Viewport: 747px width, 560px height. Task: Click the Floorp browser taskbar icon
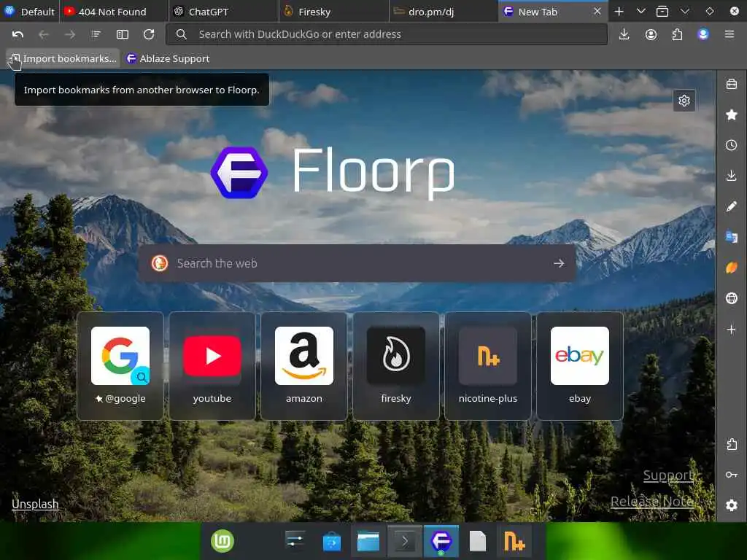441,542
